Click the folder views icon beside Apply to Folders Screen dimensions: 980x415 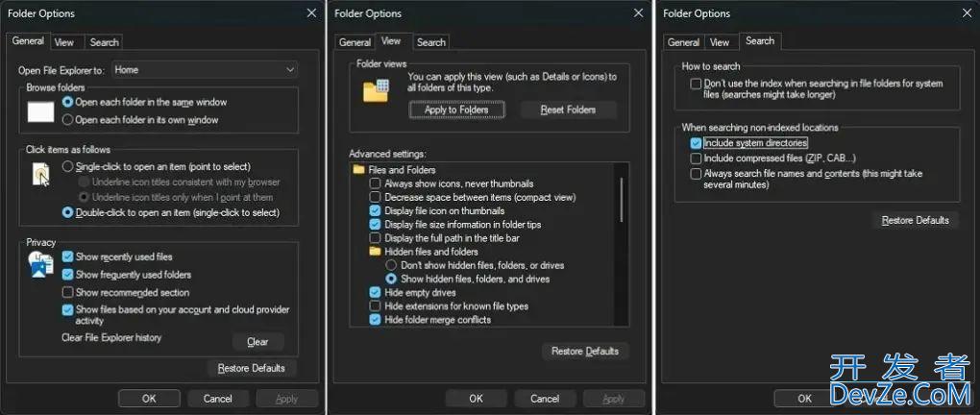pos(375,91)
